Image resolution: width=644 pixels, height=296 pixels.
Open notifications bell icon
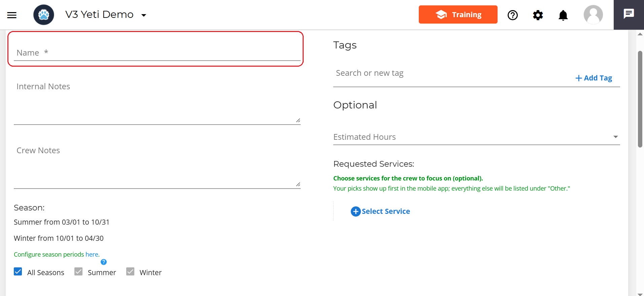(x=563, y=15)
